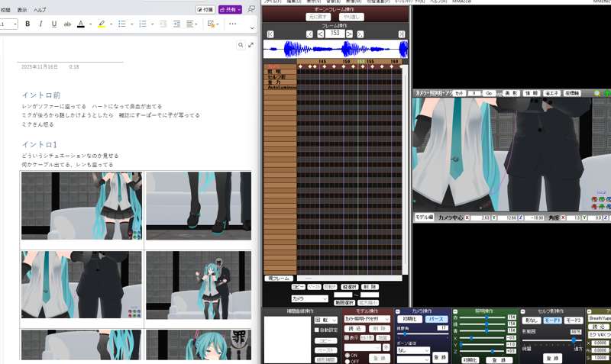The height and width of the screenshot is (364, 611).
Task: Collapse the セルフ影操作 panel with its minus icon
Action: (522, 311)
